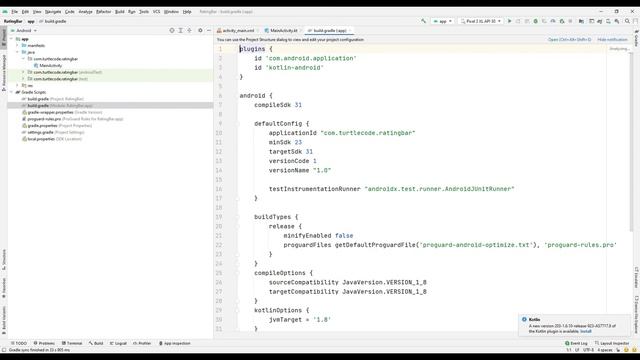Open the Refactor menu
Screen dimensions: 640x360
(103, 11)
